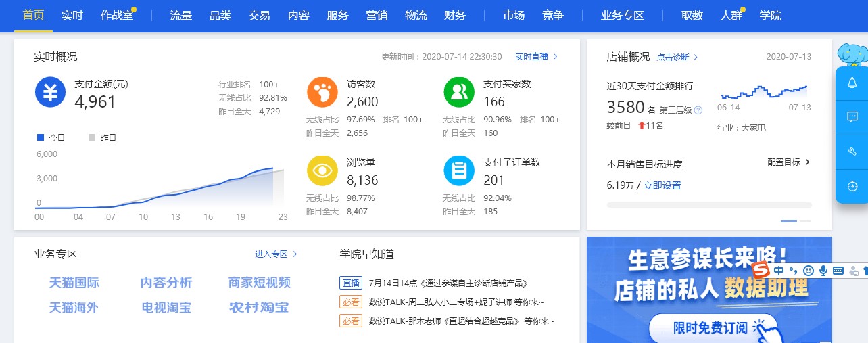Screen dimensions: 868x343
Task: Open the 学院 tab
Action: pos(771,15)
